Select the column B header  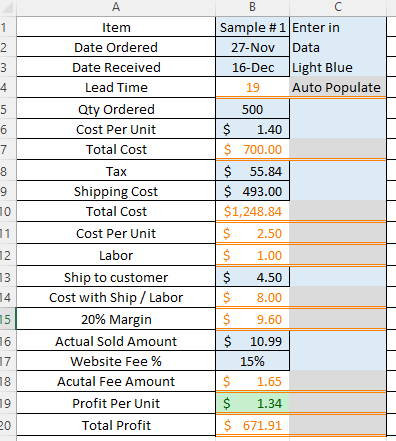click(x=252, y=7)
